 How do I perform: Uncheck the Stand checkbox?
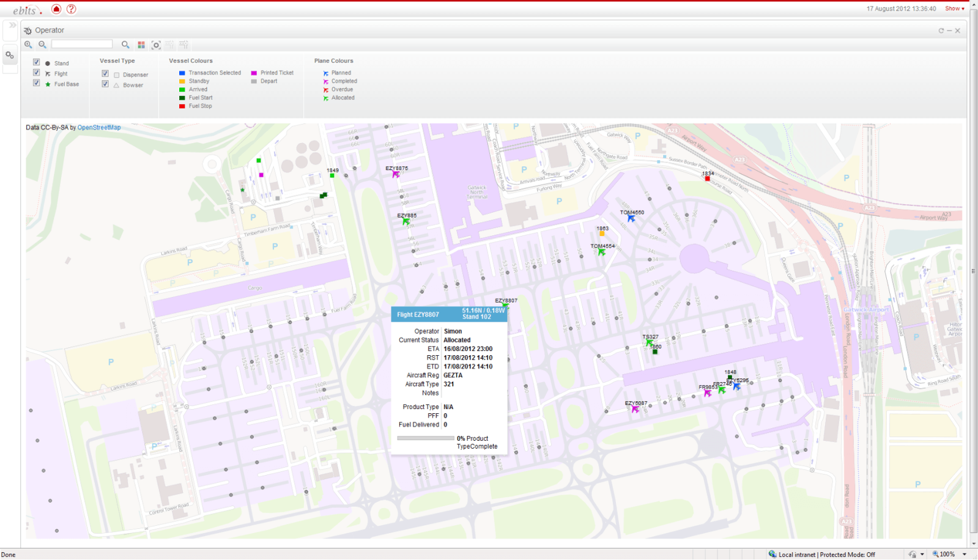[x=37, y=62]
